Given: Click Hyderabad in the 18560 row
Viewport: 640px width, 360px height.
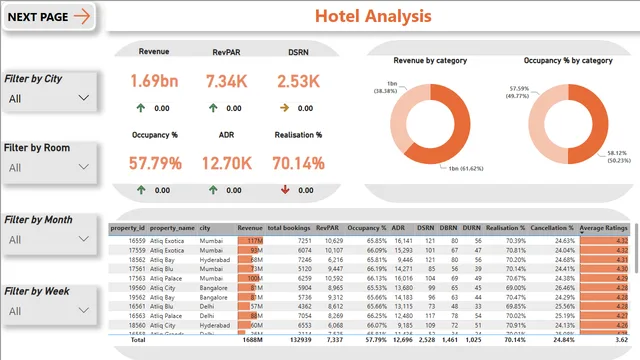Looking at the screenshot, I should [x=215, y=325].
